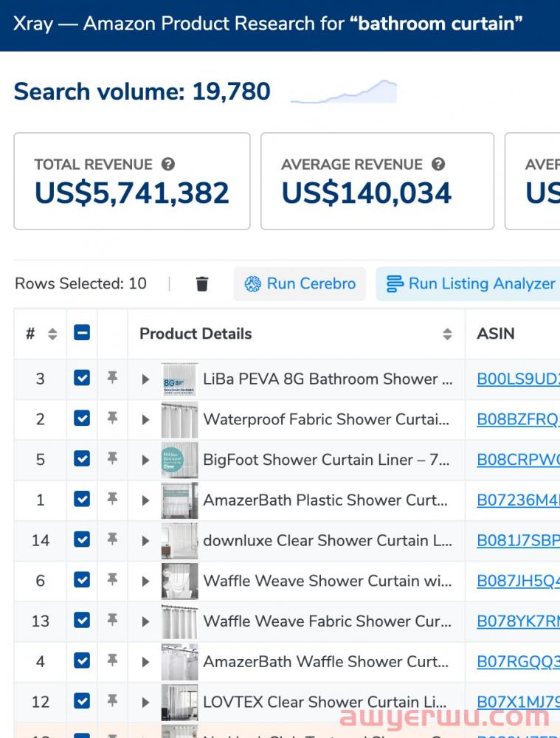Click the Run Listing Analyzer button

pyautogui.click(x=468, y=284)
